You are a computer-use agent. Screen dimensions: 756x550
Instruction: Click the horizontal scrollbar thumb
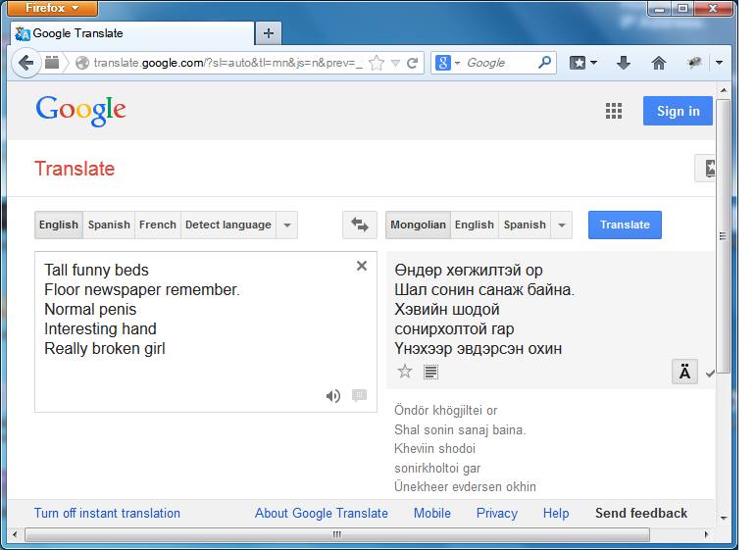click(x=337, y=534)
